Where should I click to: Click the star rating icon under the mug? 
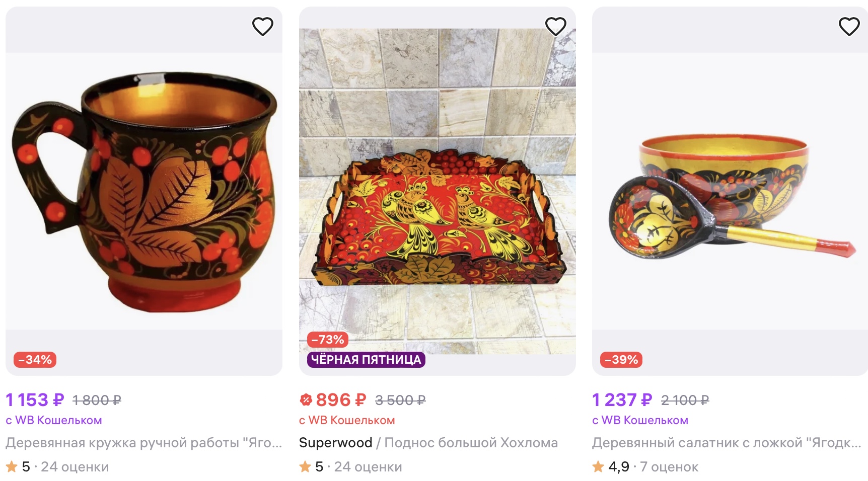coord(12,467)
